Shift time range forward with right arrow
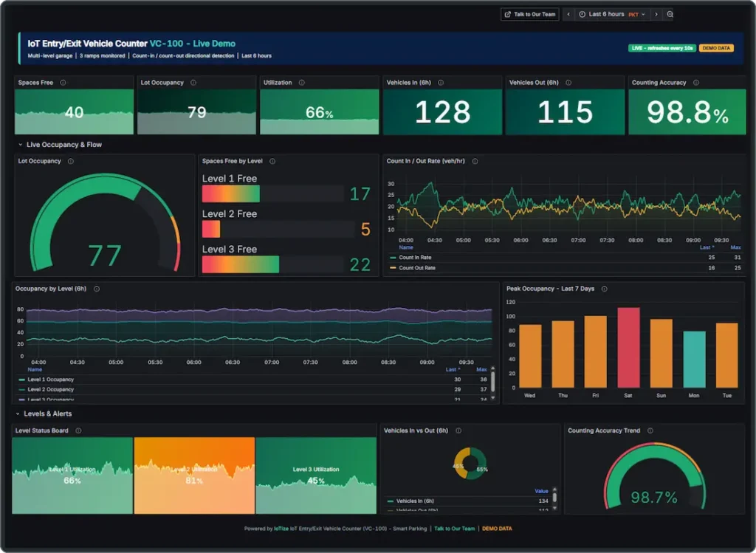Screen dimensions: 756x553 656,15
